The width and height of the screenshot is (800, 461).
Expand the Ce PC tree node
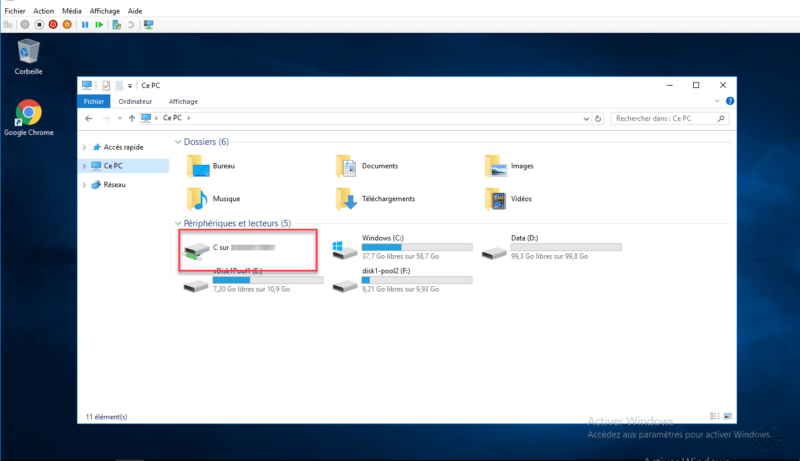[84, 166]
